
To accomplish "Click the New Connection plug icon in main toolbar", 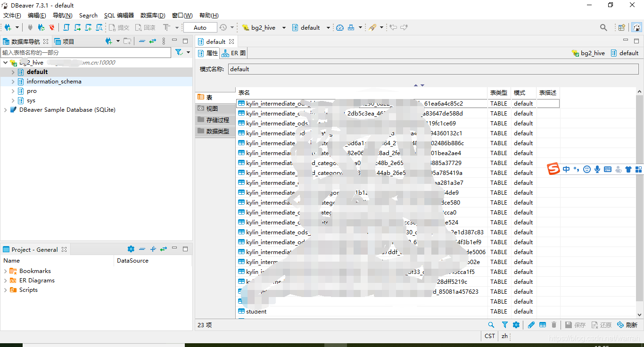I will tap(8, 27).
